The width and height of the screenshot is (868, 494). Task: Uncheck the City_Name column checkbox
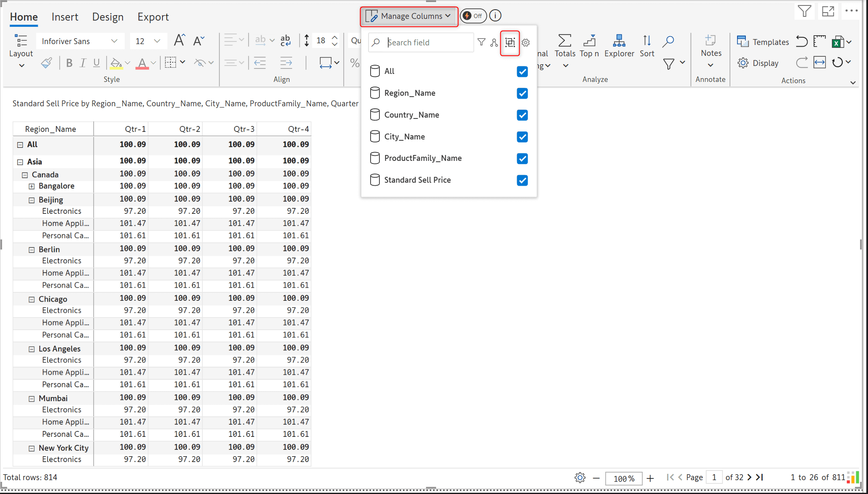point(522,137)
